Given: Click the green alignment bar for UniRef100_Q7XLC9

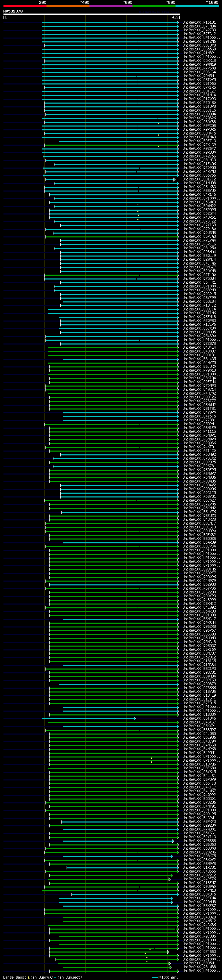Looking at the screenshot, I should 112,145.
